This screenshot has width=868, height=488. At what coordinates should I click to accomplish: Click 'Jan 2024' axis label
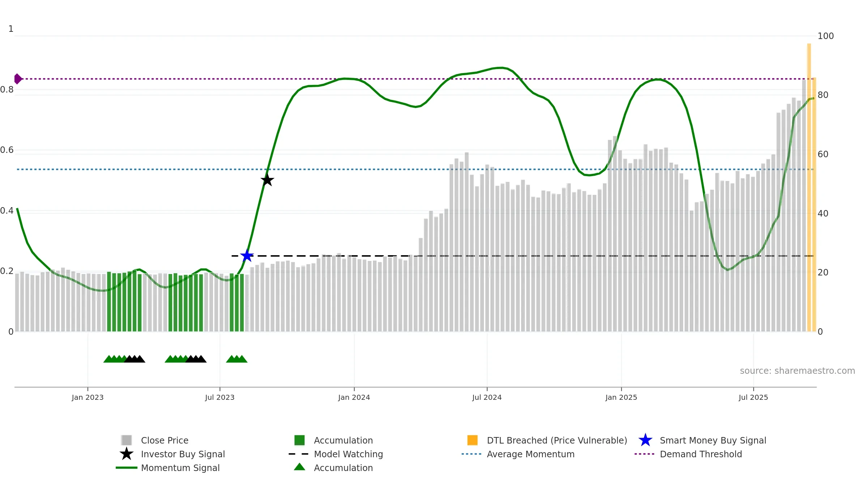click(x=354, y=397)
